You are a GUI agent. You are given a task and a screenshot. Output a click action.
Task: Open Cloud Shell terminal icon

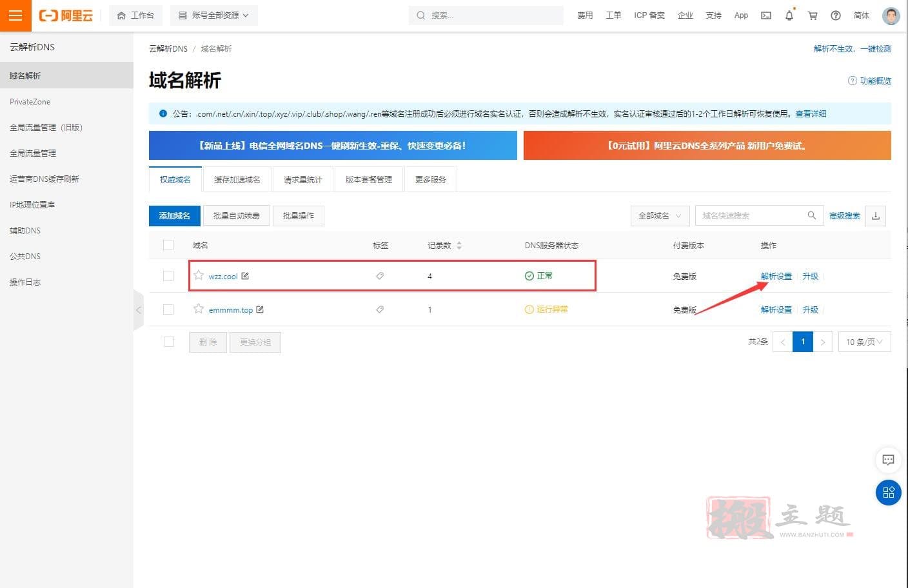point(766,15)
